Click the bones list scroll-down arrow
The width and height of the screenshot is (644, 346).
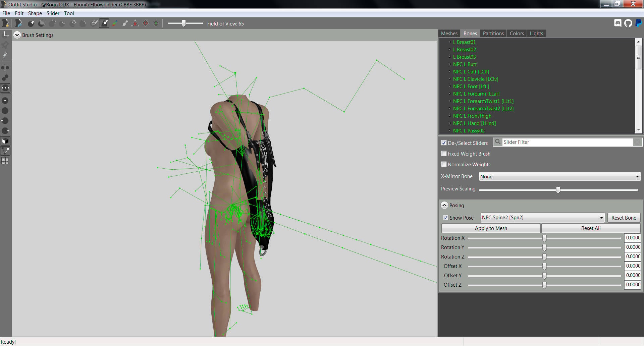tap(639, 130)
